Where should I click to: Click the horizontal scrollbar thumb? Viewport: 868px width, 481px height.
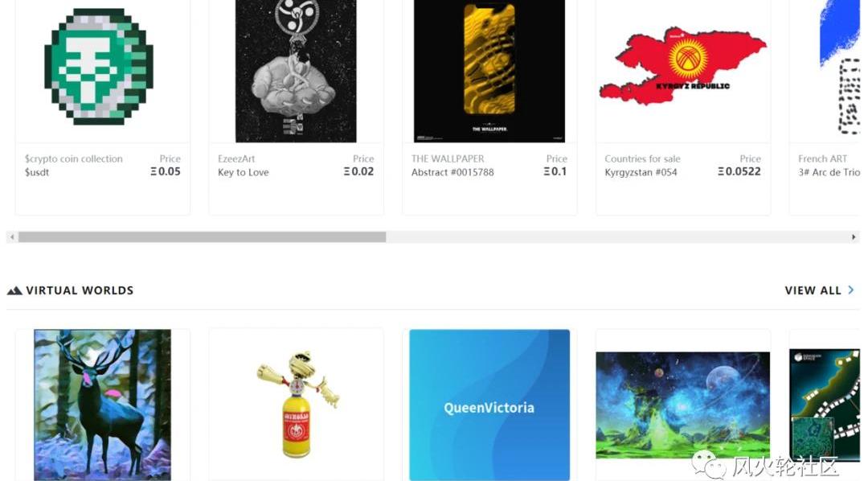pyautogui.click(x=202, y=237)
